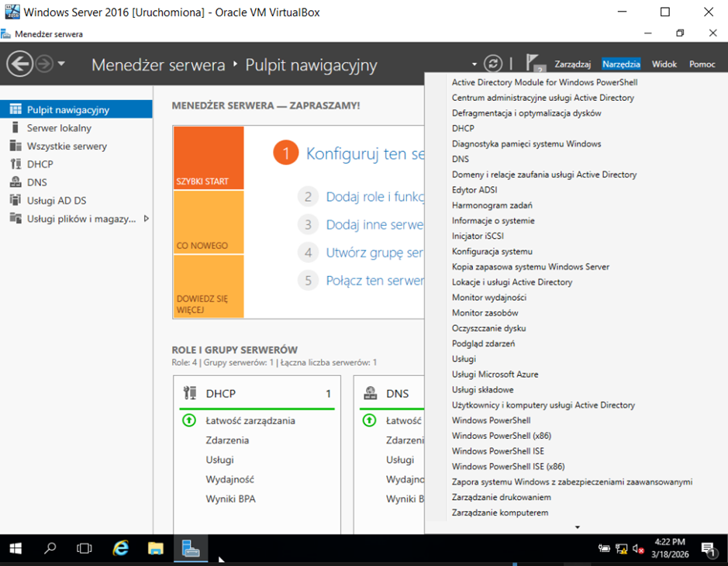Choose Użytkownicy i komputery usługi Active Directory
Viewport: 728px width, 566px height.
[x=543, y=405]
